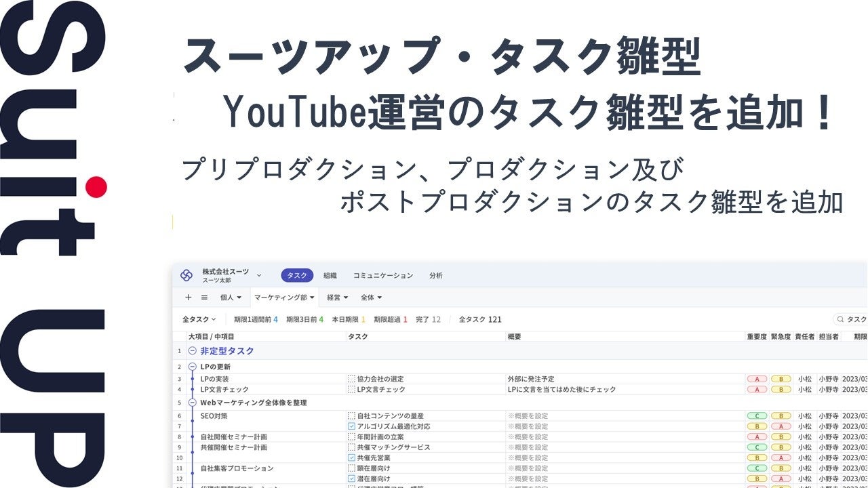Click the plus icon to add a tab

(x=189, y=297)
